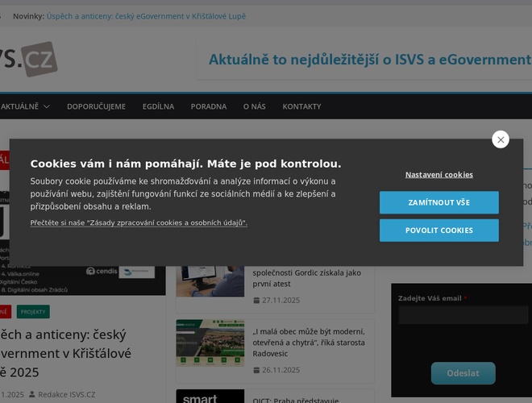
Task: Click calendar icon next to 27.11.2025
Action: (x=256, y=301)
